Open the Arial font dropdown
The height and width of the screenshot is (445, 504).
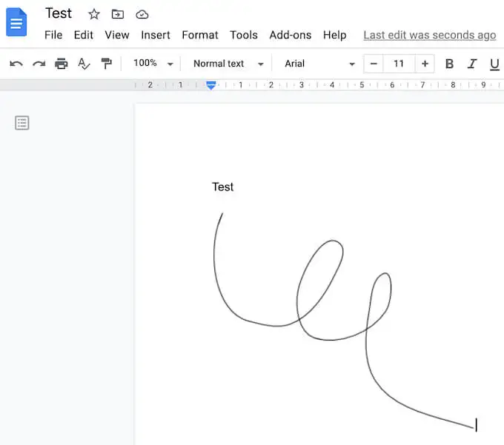pyautogui.click(x=320, y=64)
